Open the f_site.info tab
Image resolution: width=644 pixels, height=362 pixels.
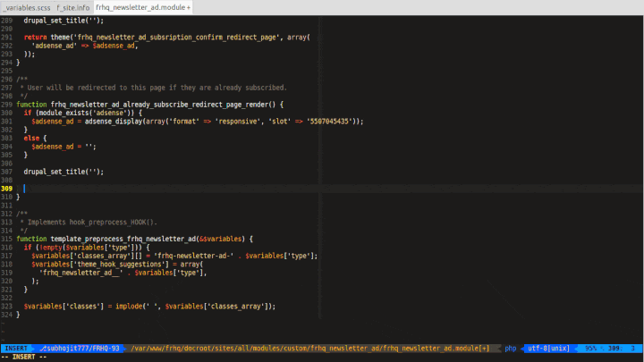click(x=73, y=6)
